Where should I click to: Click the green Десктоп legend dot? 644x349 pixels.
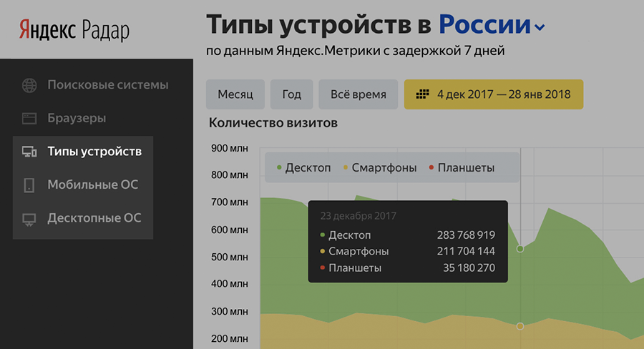point(279,167)
